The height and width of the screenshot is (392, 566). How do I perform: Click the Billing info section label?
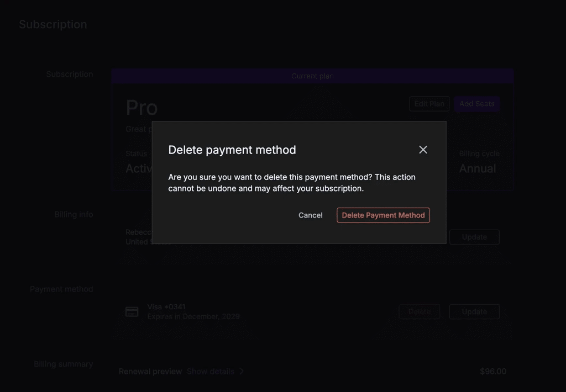pyautogui.click(x=74, y=214)
